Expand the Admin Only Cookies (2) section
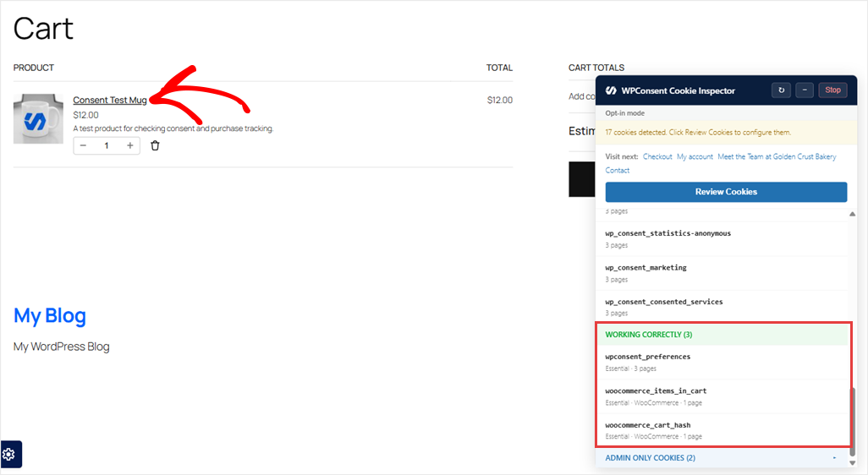Screen dimensions: 868x475 pos(722,458)
